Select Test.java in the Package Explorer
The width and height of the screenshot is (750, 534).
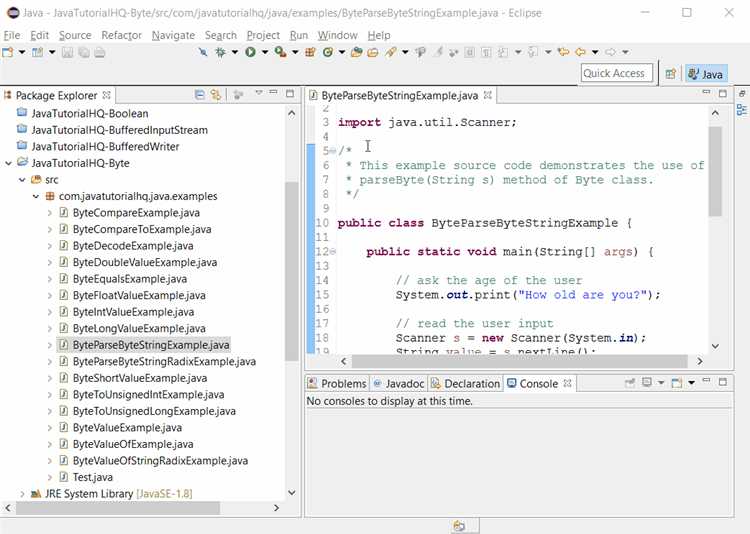point(93,477)
